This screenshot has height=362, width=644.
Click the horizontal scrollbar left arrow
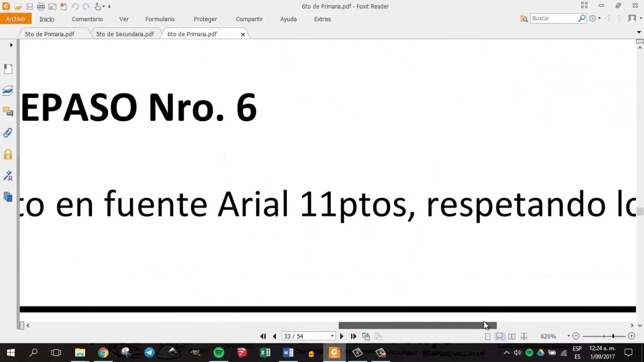click(28, 326)
